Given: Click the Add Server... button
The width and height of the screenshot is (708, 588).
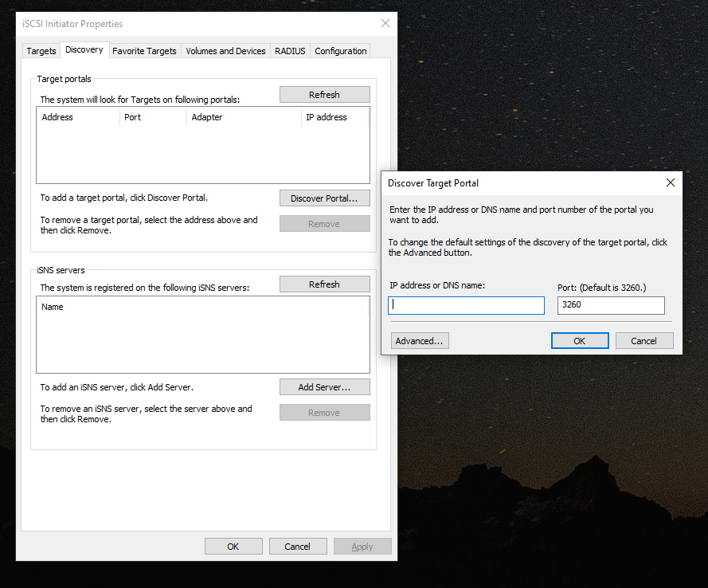Looking at the screenshot, I should click(x=325, y=387).
